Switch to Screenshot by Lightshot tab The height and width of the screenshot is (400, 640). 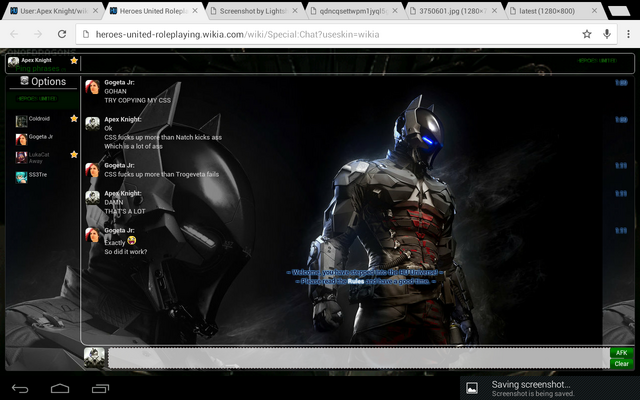253,11
